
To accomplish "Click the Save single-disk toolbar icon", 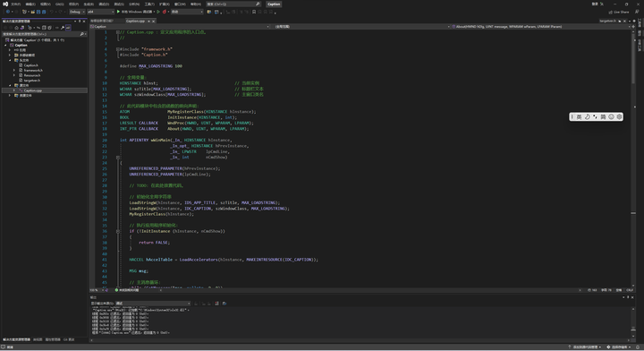I will point(38,12).
